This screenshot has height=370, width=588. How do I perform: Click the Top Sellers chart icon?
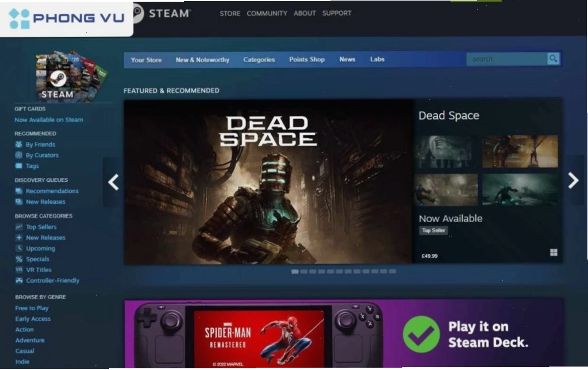pyautogui.click(x=19, y=227)
